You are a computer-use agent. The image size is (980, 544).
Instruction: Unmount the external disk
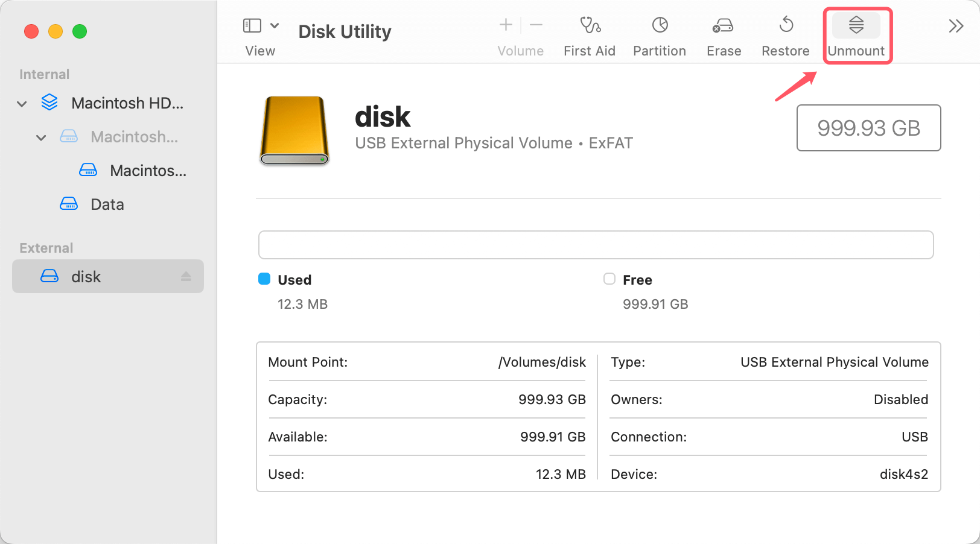coord(857,34)
